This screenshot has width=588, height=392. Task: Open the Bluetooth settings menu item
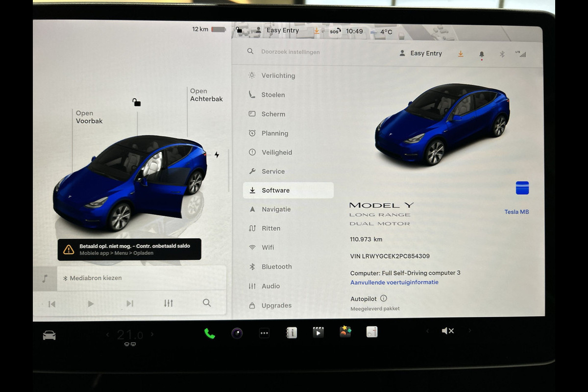click(x=276, y=267)
